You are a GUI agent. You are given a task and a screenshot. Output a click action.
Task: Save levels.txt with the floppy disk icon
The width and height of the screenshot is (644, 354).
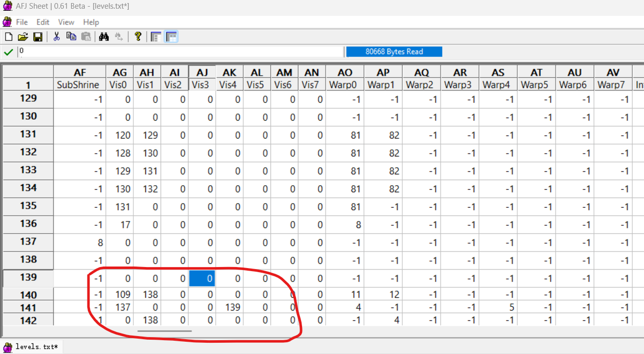pyautogui.click(x=37, y=37)
